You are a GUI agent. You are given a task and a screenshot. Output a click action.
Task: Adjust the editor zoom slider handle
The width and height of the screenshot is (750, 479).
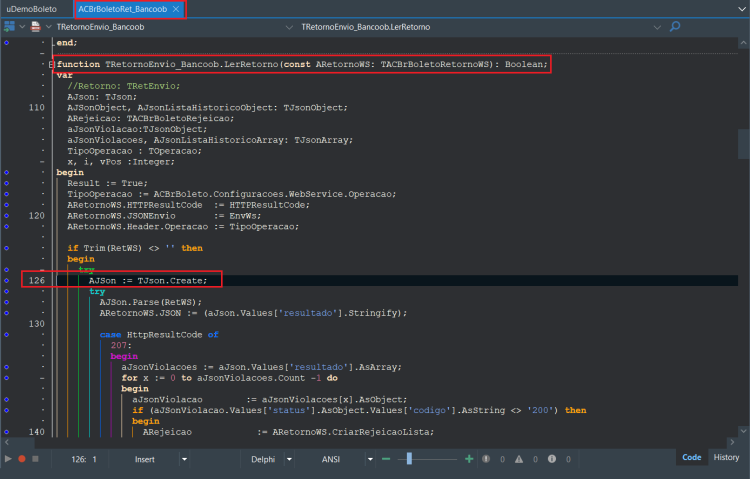[409, 459]
